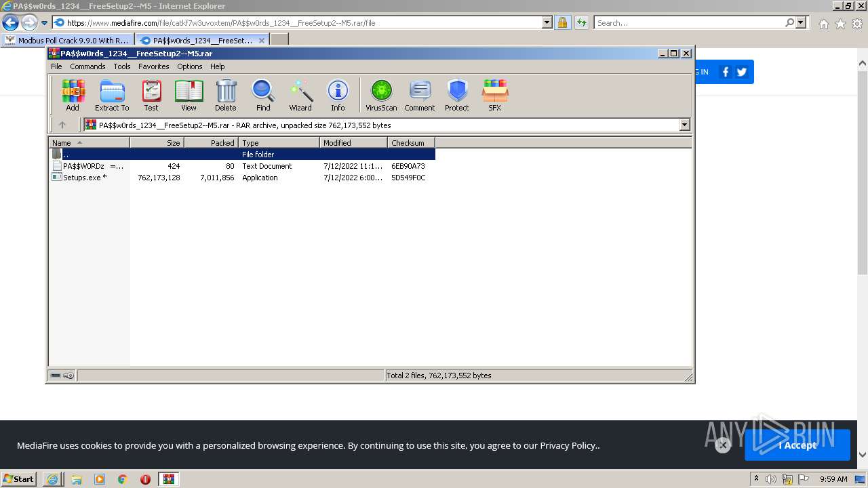Viewport: 868px width, 488px height.
Task: Sort file list by Size column
Action: point(157,143)
